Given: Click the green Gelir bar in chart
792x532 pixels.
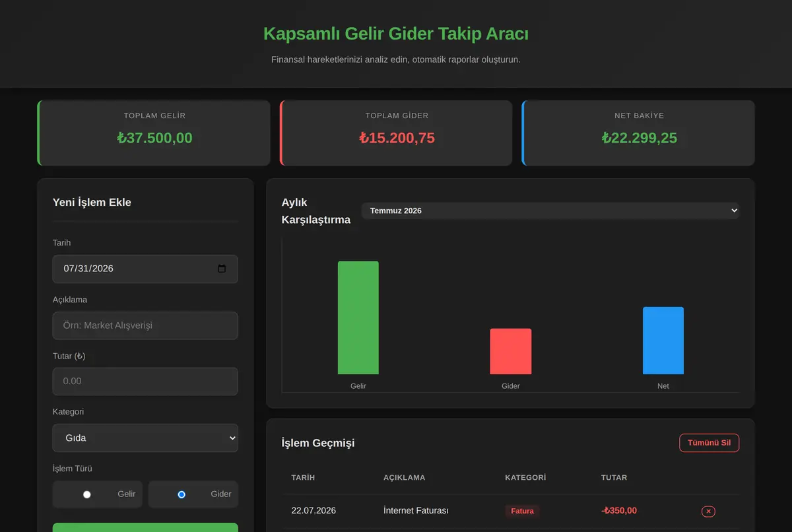Looking at the screenshot, I should [x=358, y=317].
